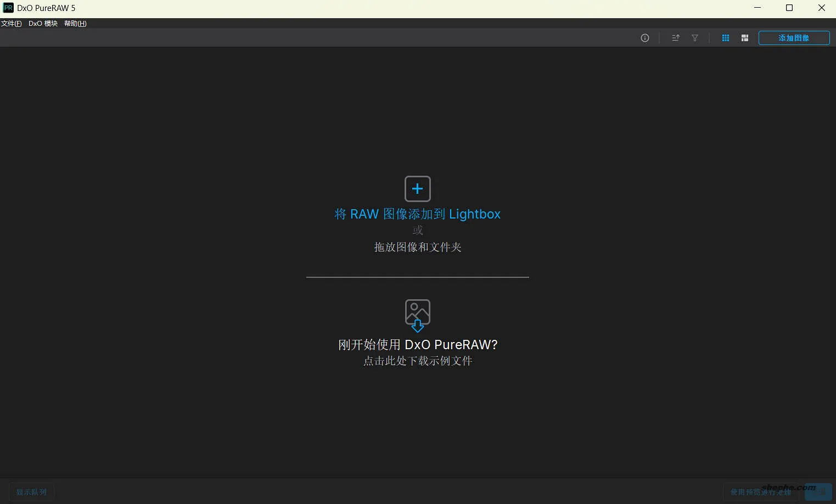Image resolution: width=836 pixels, height=504 pixels.
Task: Click the 刚开始使用 DxO PureRAW? heading
Action: tap(418, 345)
